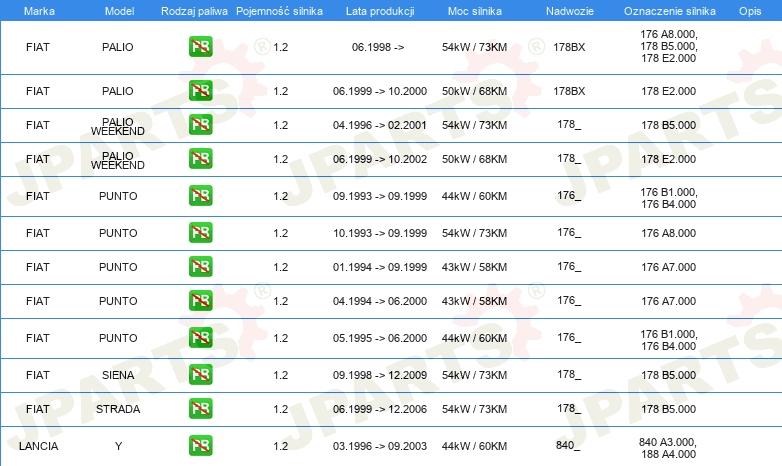Click fuel icon in Palio Weekend 04.1996 row

coord(200,125)
